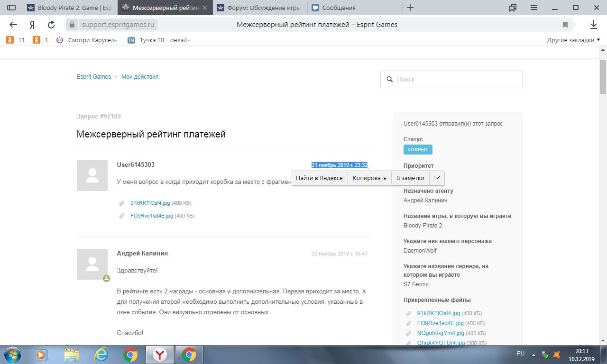Select 'Найти в Яндексе' in popup
Screen dimensions: 607x364
pos(319,178)
